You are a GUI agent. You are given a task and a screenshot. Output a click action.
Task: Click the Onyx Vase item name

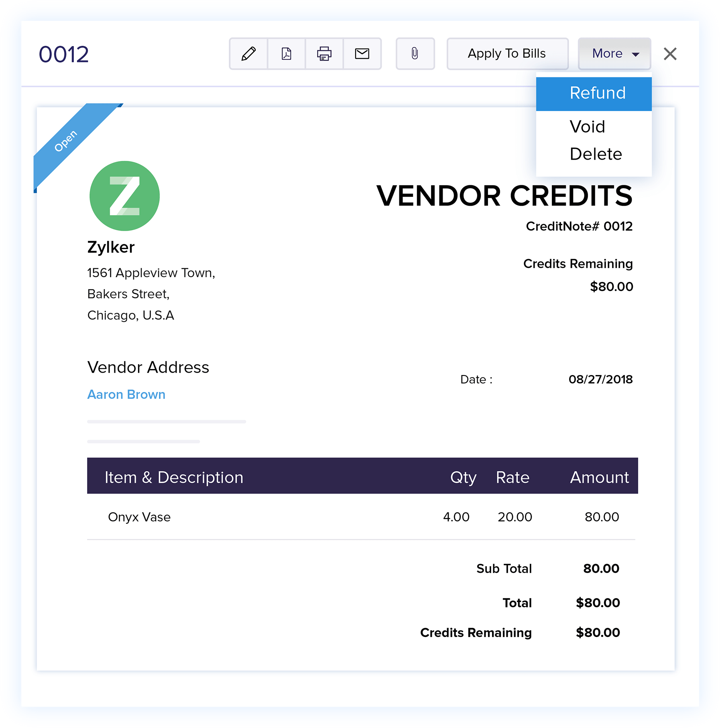pyautogui.click(x=139, y=517)
